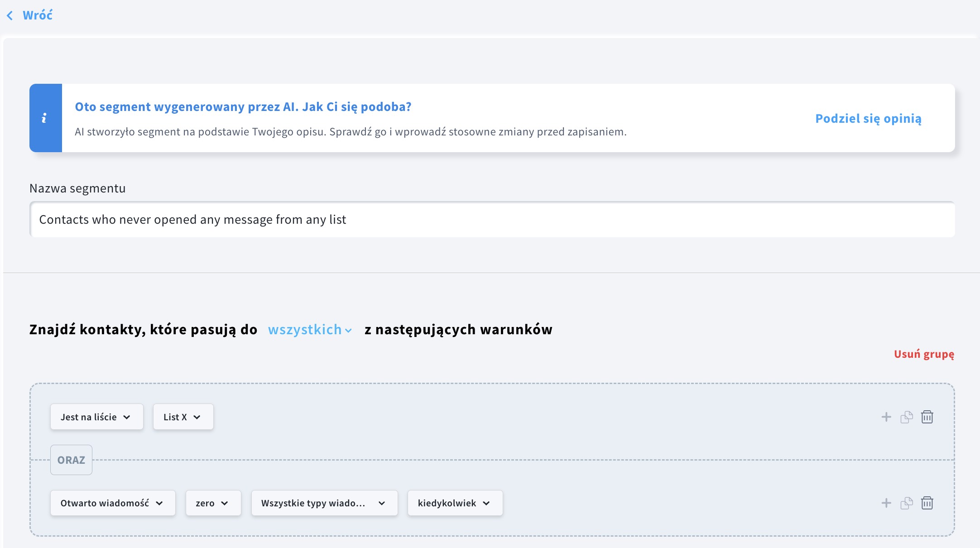Click the 'Nazwa segmentu' name input field
Viewport: 980px width, 548px height.
coord(492,220)
